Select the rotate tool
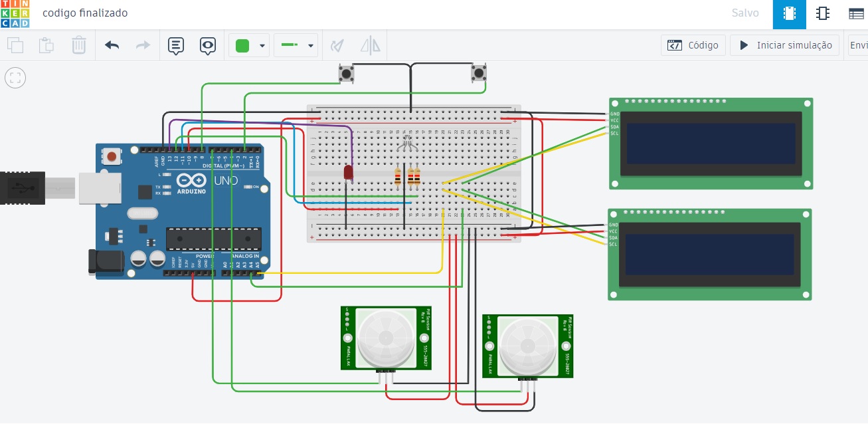Image resolution: width=868 pixels, height=428 pixels. point(337,45)
